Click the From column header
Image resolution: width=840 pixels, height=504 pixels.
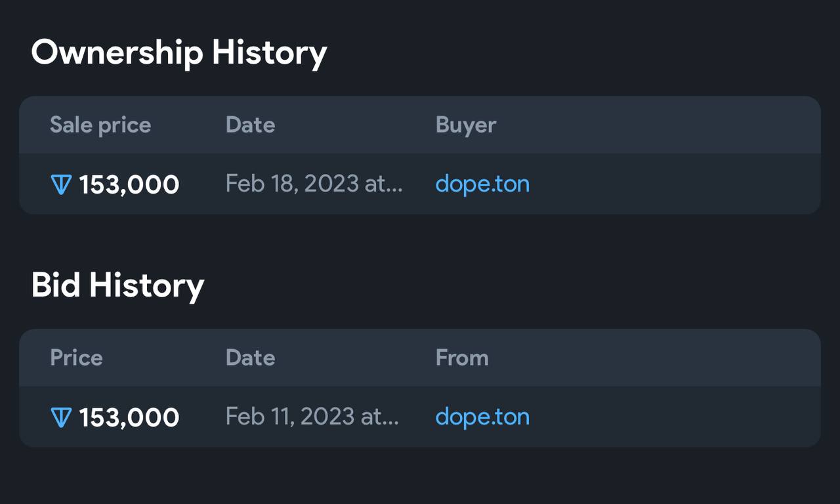coord(462,358)
